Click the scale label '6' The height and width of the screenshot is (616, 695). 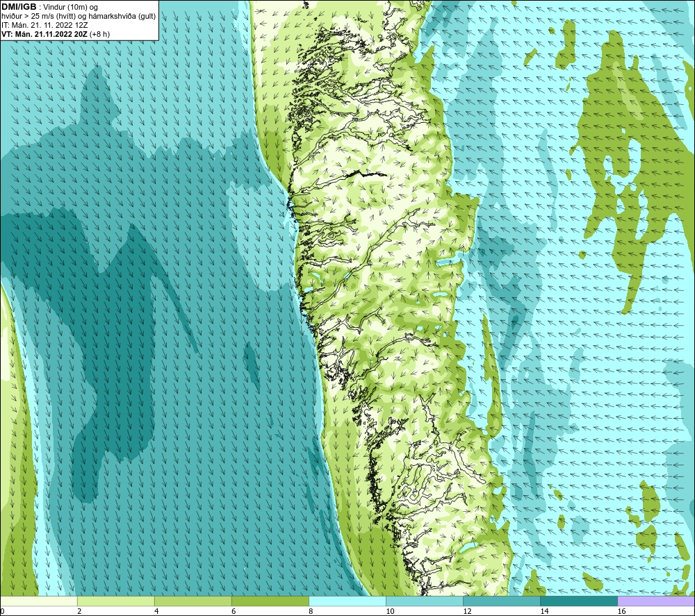coord(233,611)
